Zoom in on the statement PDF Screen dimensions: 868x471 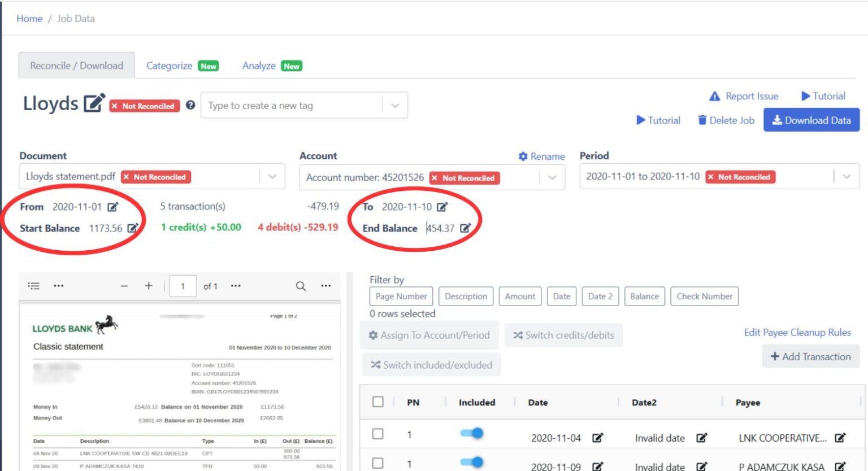149,286
